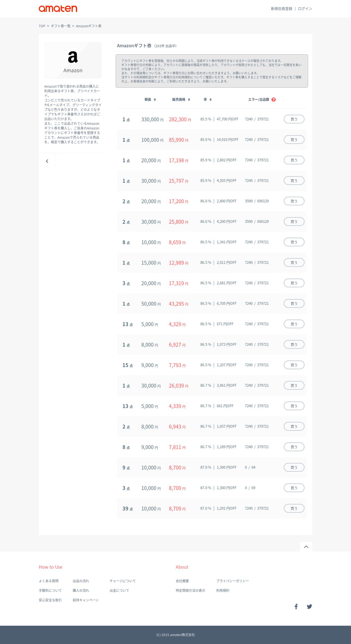Sort listings by 率 column
351x644 pixels.
tap(207, 100)
